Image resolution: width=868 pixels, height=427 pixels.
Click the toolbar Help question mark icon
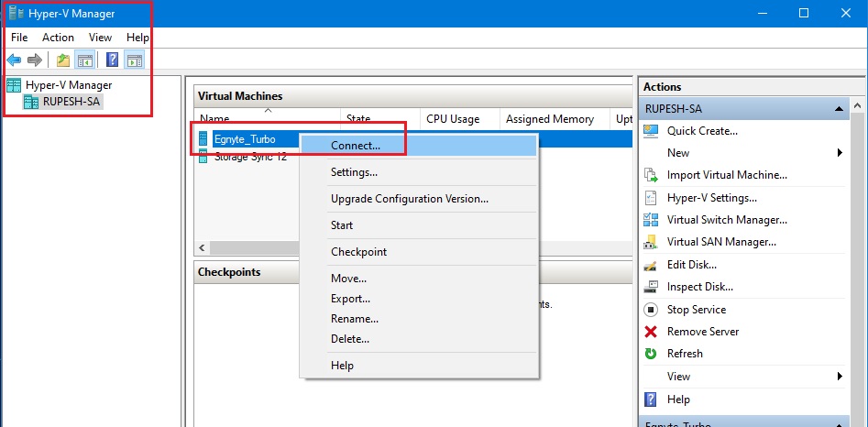112,60
